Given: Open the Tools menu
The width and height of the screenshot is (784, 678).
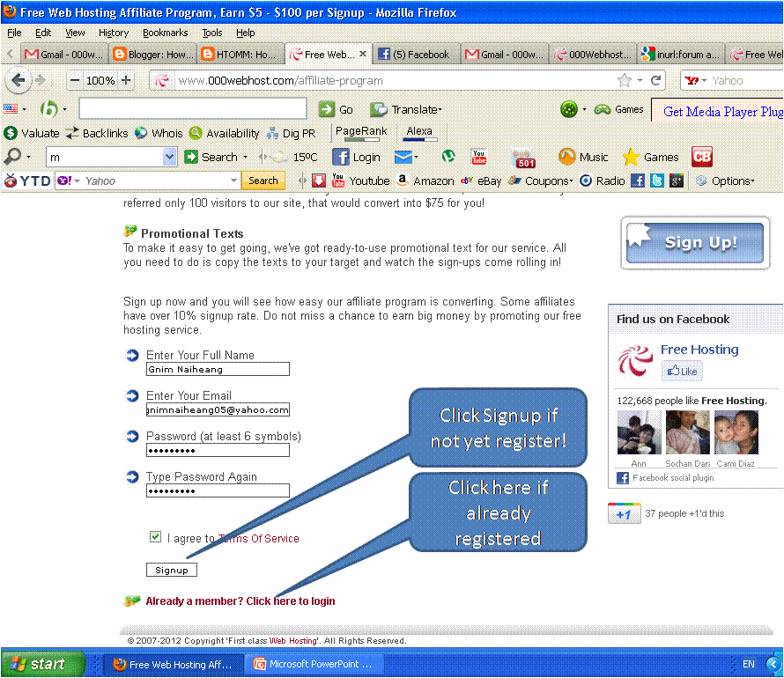Looking at the screenshot, I should [x=212, y=33].
